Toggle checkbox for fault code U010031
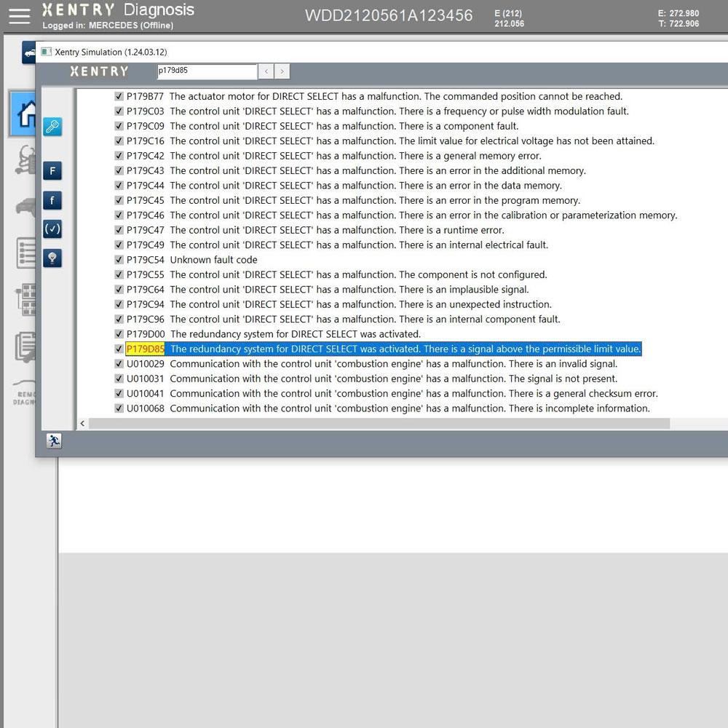This screenshot has width=728, height=728. click(119, 379)
